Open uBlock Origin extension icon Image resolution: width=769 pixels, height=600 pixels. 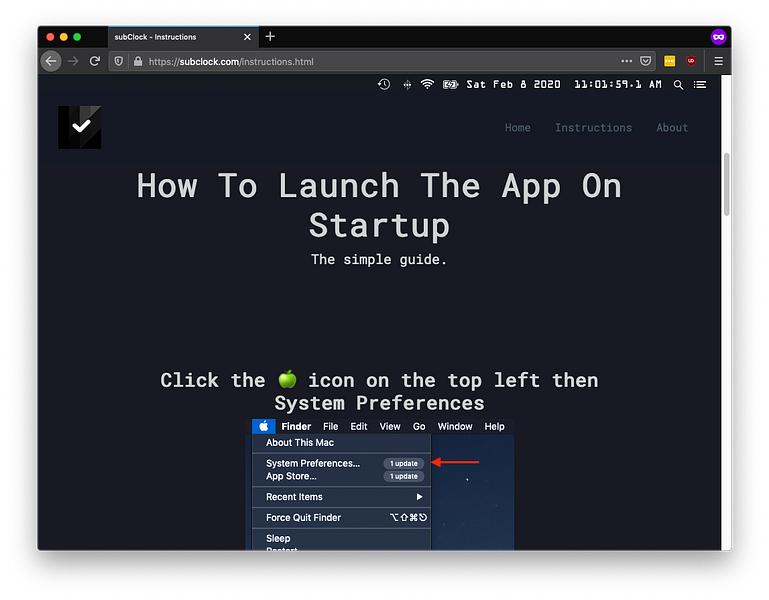pos(691,61)
